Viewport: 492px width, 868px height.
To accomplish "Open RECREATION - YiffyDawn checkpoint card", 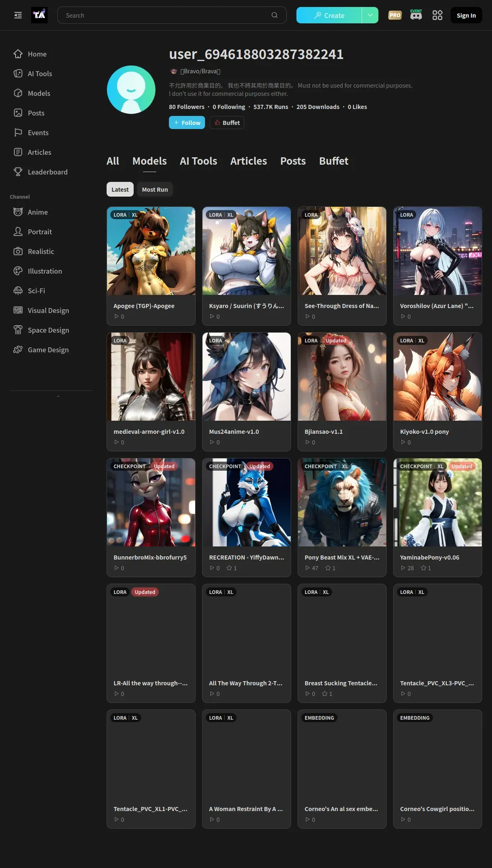I will [x=246, y=517].
